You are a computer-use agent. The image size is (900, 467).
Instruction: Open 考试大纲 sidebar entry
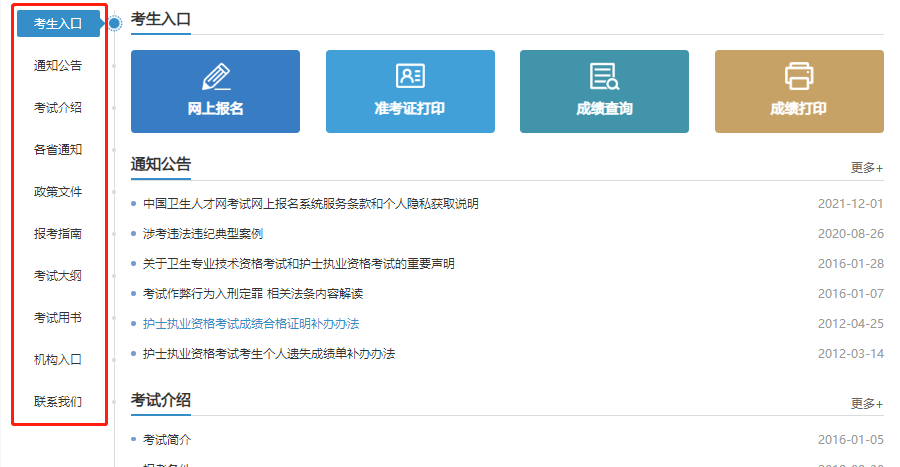(x=58, y=276)
